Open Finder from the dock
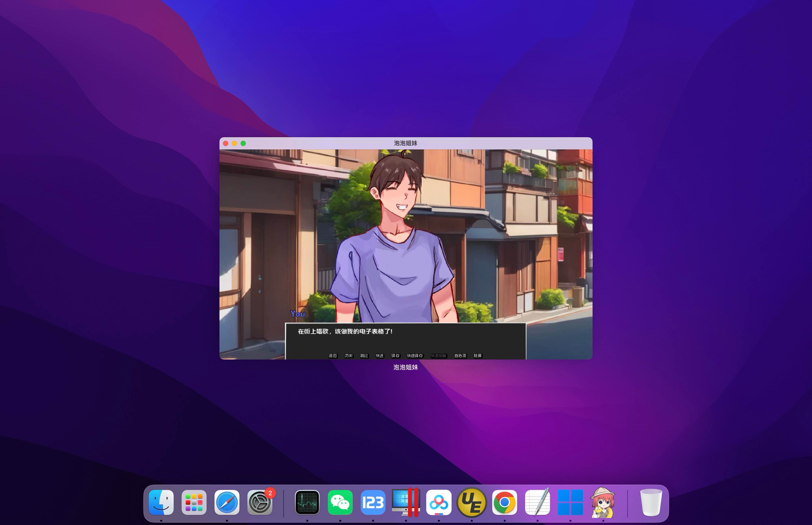 [x=161, y=502]
